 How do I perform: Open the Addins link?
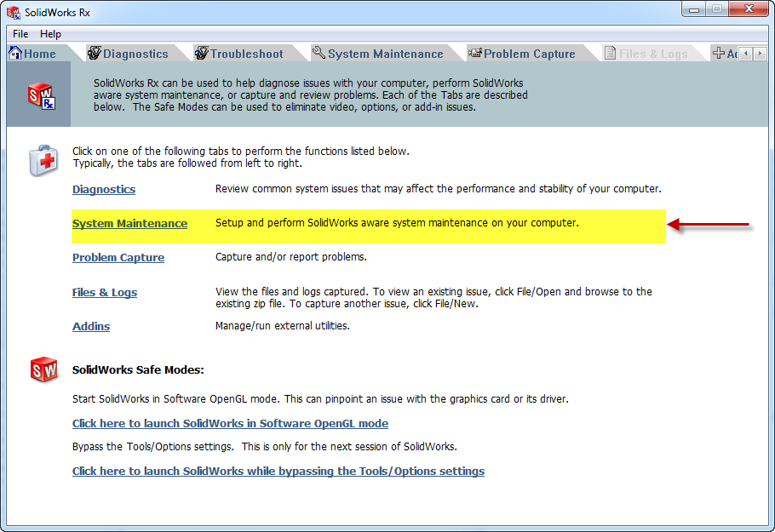point(91,327)
